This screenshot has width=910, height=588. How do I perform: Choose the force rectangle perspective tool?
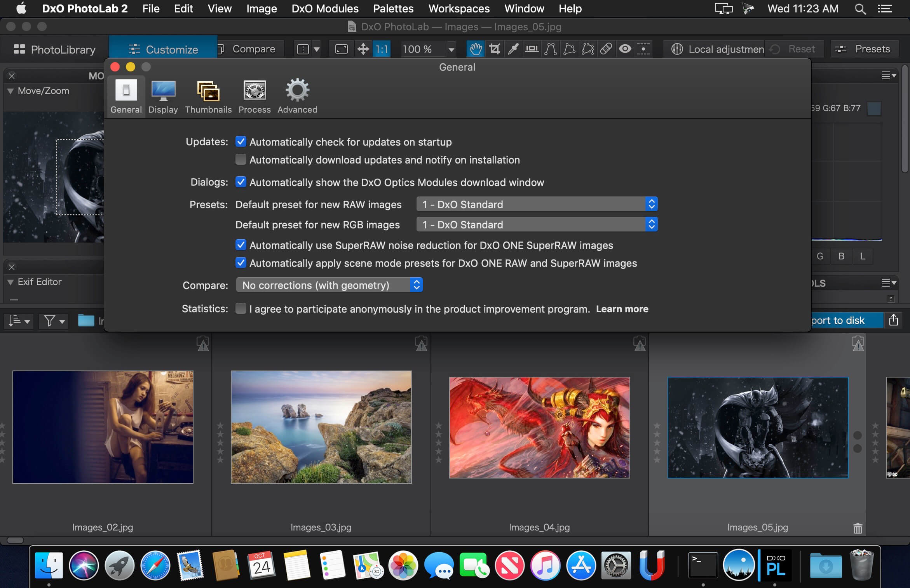pyautogui.click(x=569, y=49)
